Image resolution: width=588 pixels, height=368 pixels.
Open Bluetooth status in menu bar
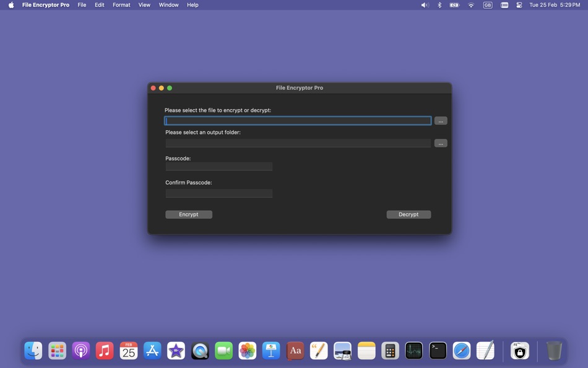pos(439,5)
